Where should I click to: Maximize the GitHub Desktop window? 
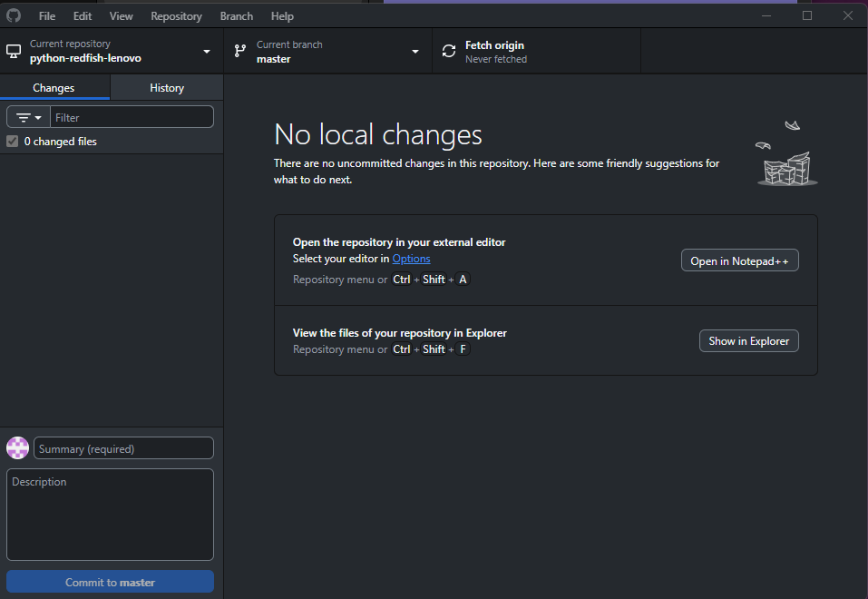pyautogui.click(x=807, y=15)
